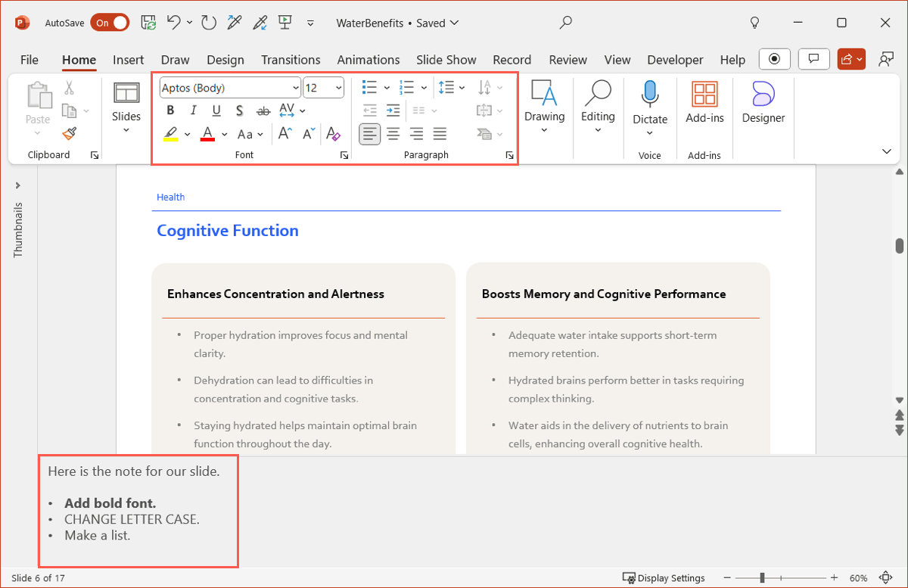Screen dimensions: 908x588
Task: Open the font size dropdown
Action: pyautogui.click(x=339, y=88)
